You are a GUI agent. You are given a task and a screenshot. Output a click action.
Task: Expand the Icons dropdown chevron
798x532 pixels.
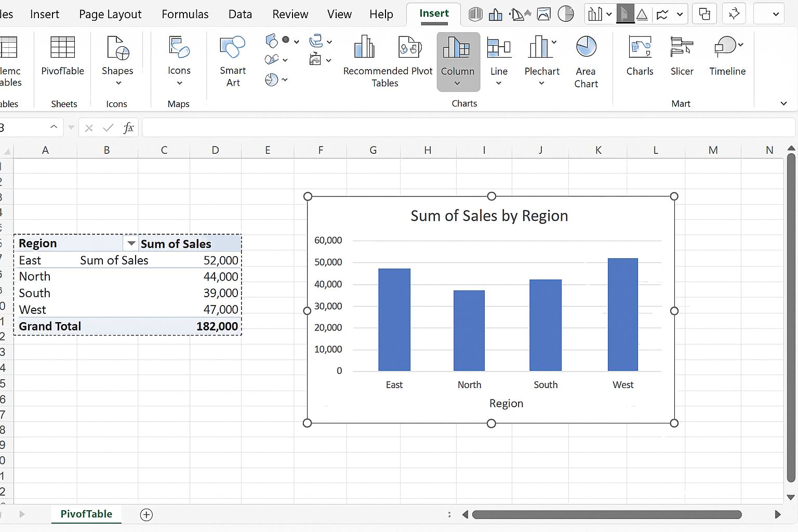click(180, 83)
